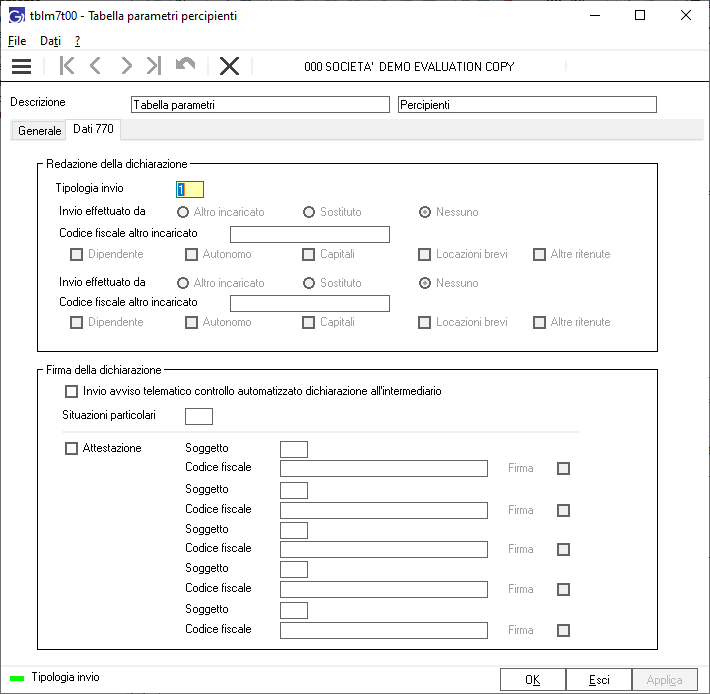This screenshot has height=694, width=710.
Task: Check second Autonomo checkbox
Action: click(x=192, y=322)
